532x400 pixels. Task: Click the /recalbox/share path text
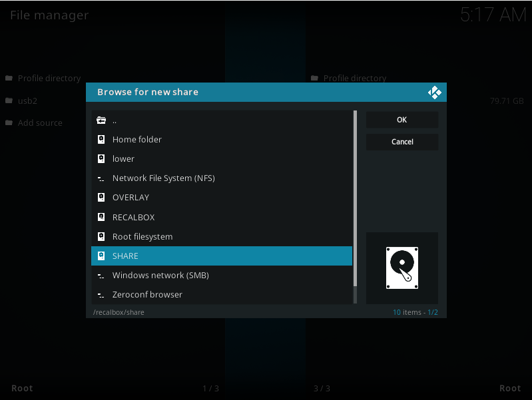pyautogui.click(x=119, y=312)
